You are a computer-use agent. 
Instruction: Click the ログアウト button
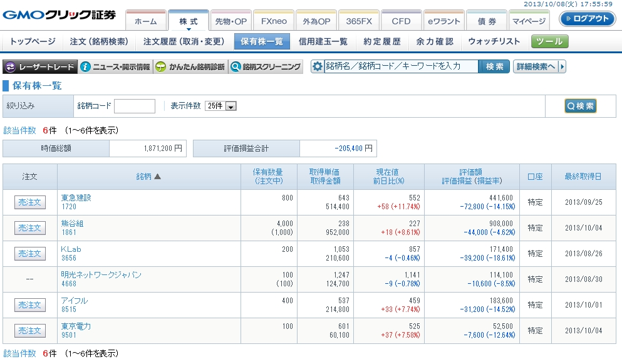pos(586,19)
